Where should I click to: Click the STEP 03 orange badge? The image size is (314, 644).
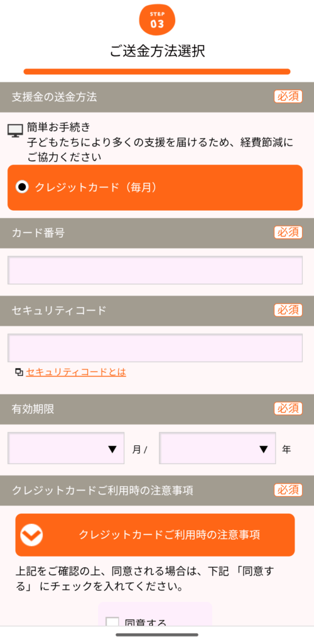pos(157,21)
